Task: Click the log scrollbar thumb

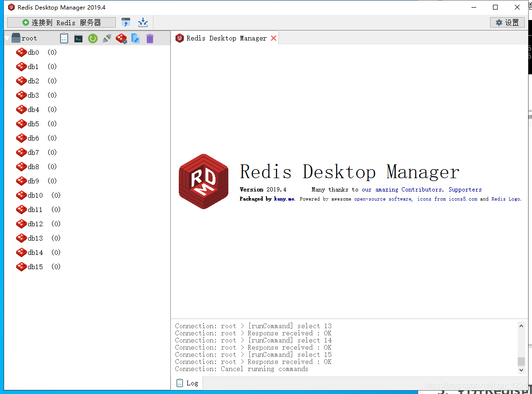Action: tap(521, 362)
